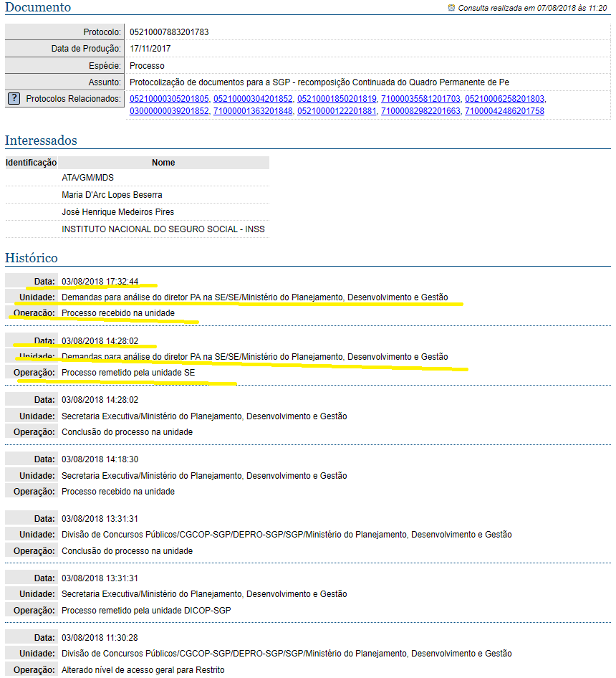Viewport: 616px width, 678px height.
Task: Click INSTITUTO NACIONAL DO SEGURO SOCIAL - INSS
Action: click(163, 229)
